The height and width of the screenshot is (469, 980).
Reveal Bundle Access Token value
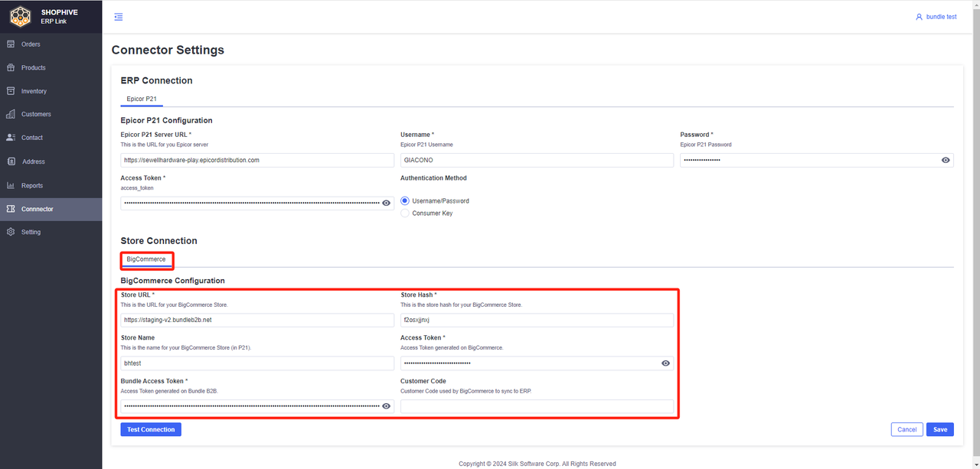[x=387, y=406]
